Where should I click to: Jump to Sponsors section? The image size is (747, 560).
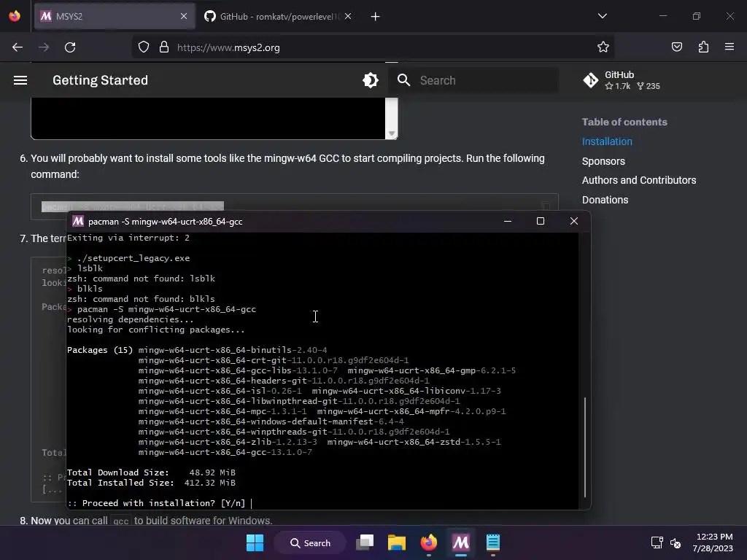tap(603, 161)
